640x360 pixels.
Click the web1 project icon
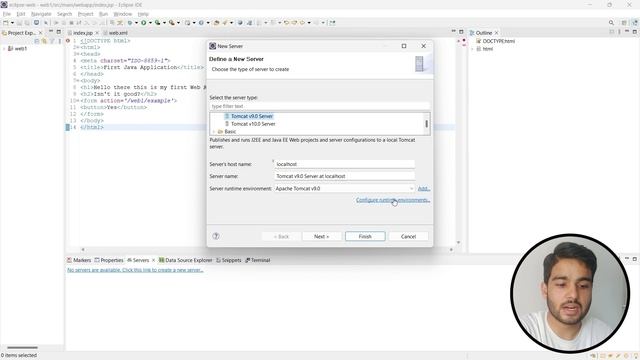point(11,48)
